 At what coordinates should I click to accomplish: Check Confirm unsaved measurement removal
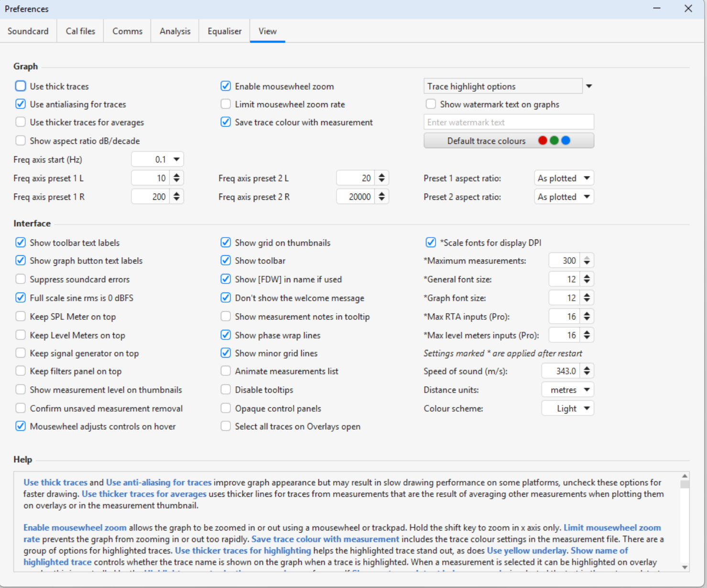coord(21,408)
